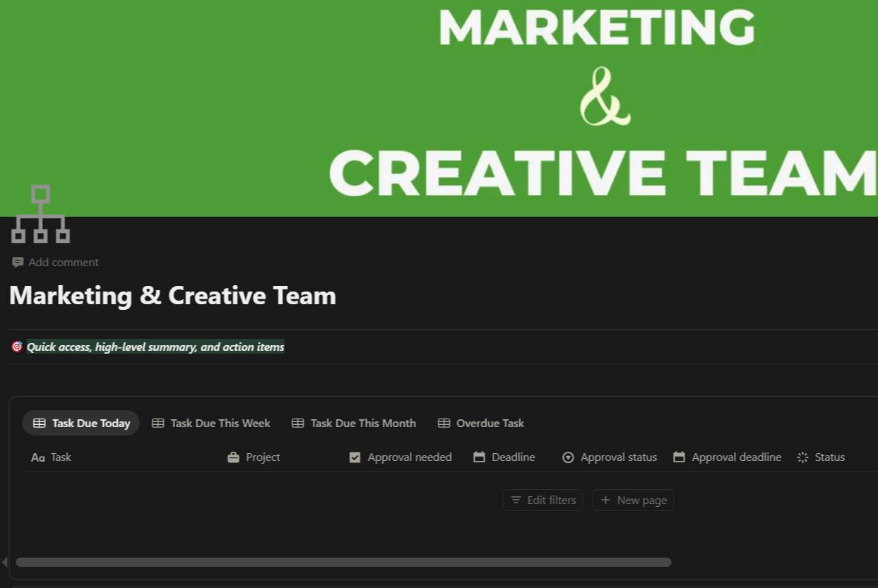Click the filter lines icon in Edit filters
The width and height of the screenshot is (878, 588).
pos(516,500)
